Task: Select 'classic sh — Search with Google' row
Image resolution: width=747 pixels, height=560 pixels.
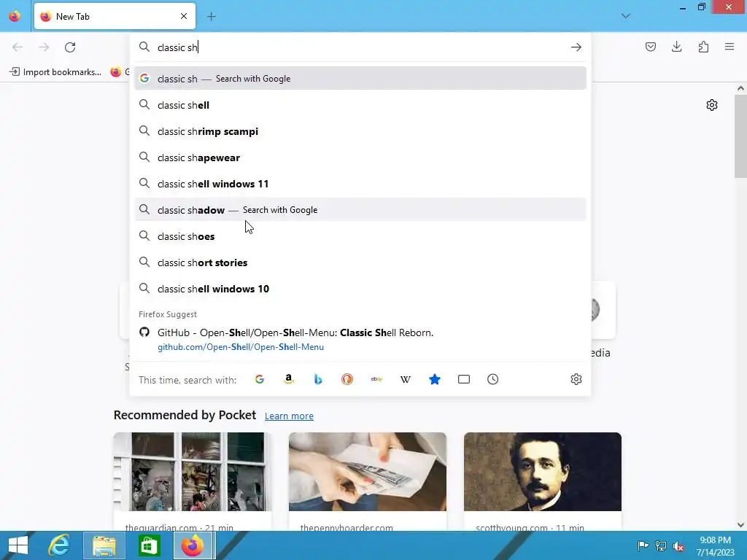Action: tap(360, 78)
